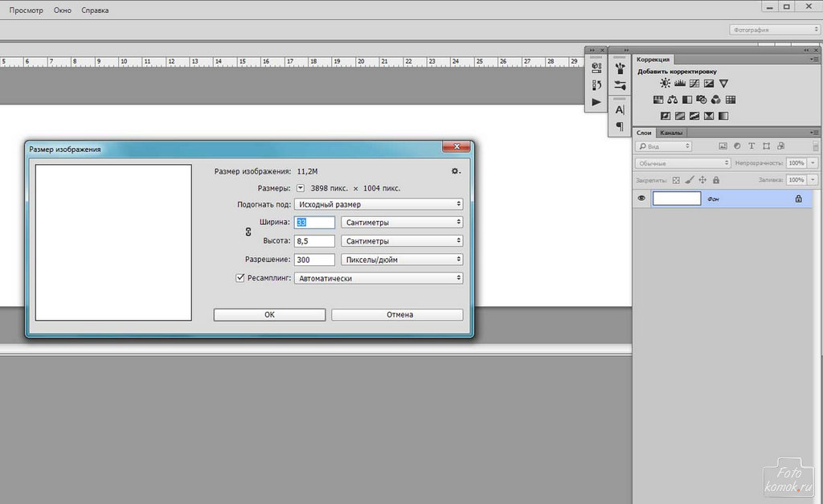Add a Hue/Saturation adjustment
The height and width of the screenshot is (504, 823).
[658, 99]
